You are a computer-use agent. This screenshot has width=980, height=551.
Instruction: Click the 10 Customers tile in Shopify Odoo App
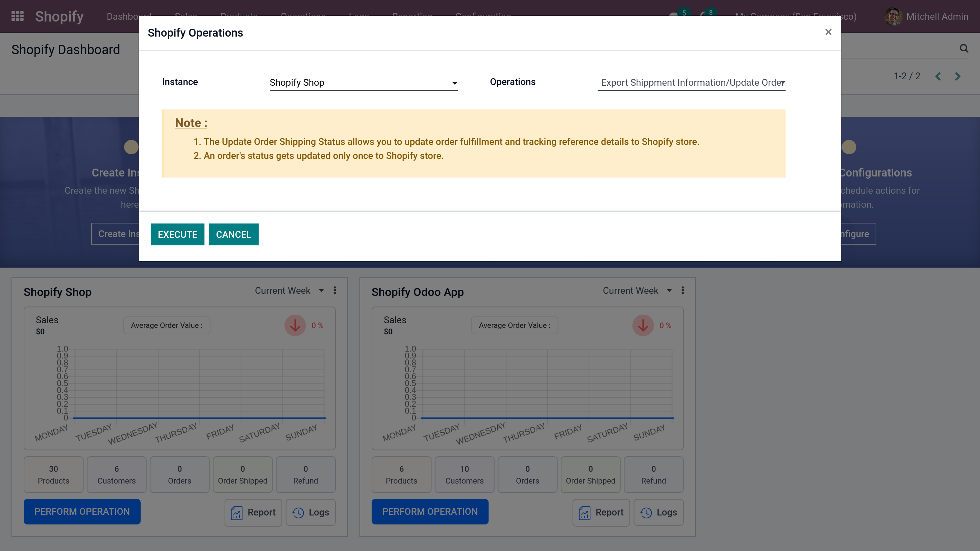[x=465, y=475]
